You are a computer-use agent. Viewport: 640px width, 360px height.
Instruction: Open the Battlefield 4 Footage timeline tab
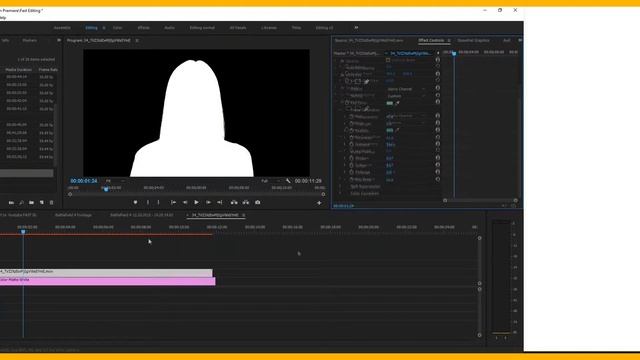[x=73, y=215]
